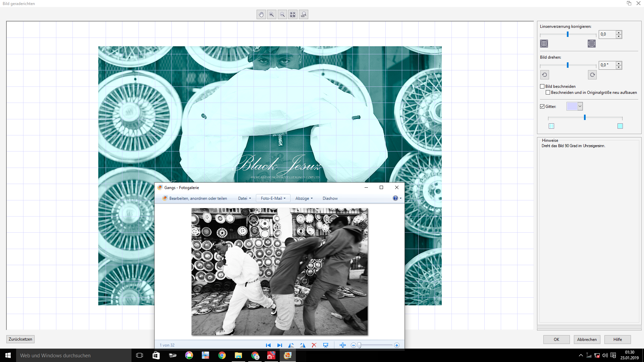This screenshot has width=644, height=362.
Task: Go to previous photo in Fotogalerie
Action: point(268,345)
